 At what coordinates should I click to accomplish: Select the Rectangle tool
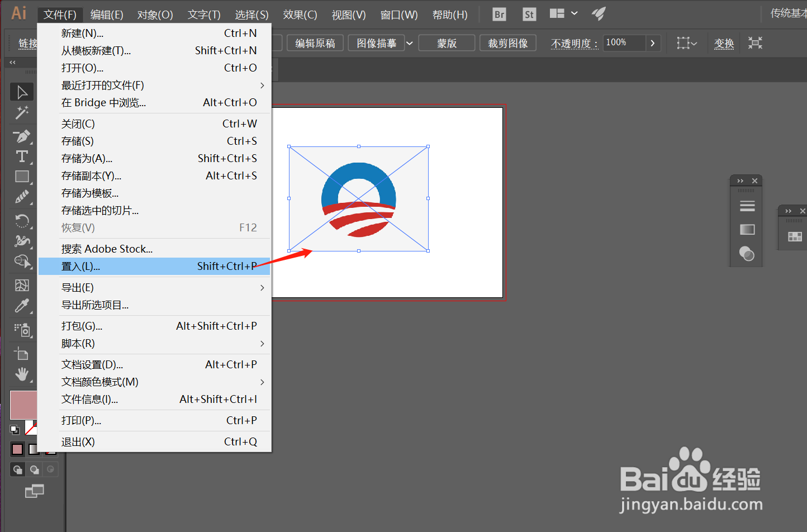(22, 177)
